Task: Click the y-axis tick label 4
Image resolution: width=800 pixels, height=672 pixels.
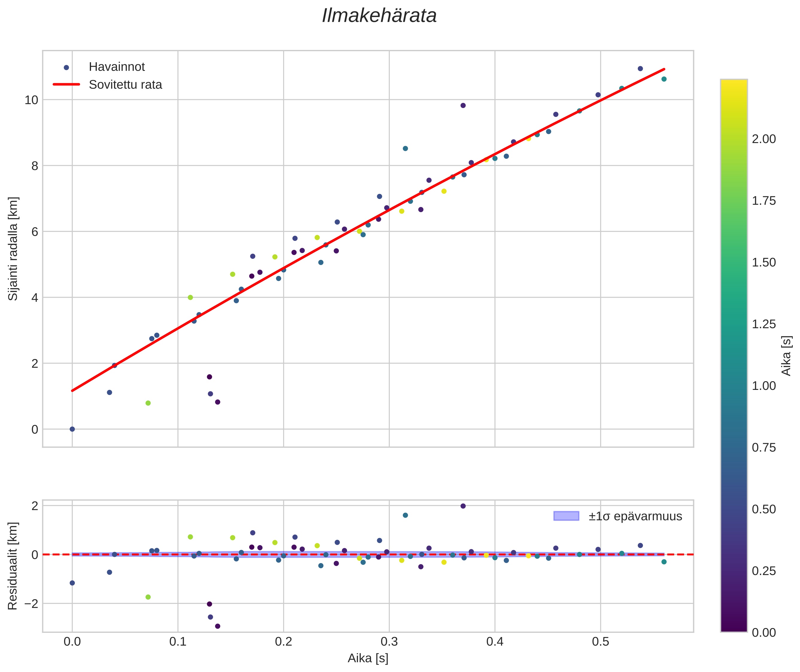Action: (x=35, y=298)
